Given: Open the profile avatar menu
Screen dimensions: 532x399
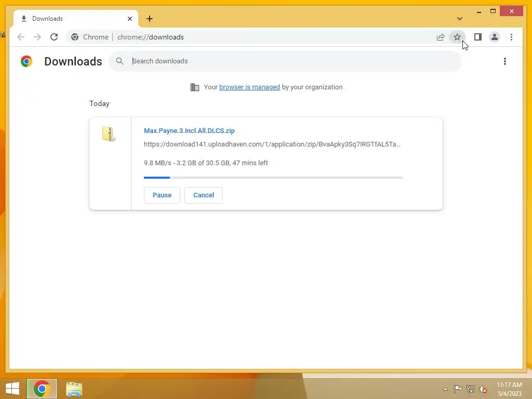Looking at the screenshot, I should point(495,37).
